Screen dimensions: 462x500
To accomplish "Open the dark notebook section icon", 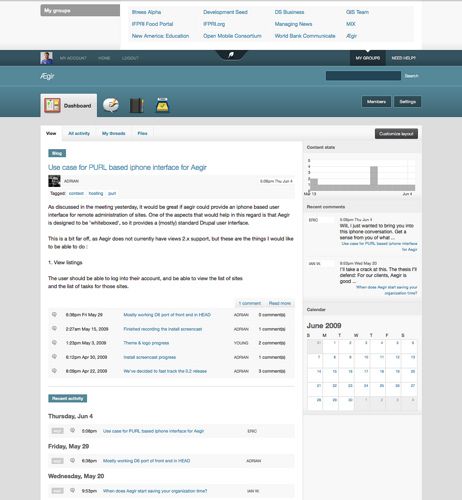I will [137, 105].
